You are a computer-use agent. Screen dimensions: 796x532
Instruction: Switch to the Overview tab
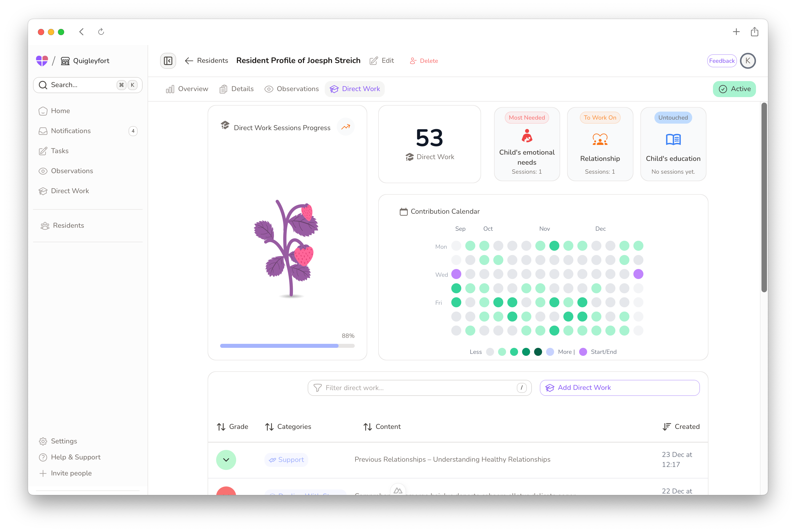[x=187, y=89]
